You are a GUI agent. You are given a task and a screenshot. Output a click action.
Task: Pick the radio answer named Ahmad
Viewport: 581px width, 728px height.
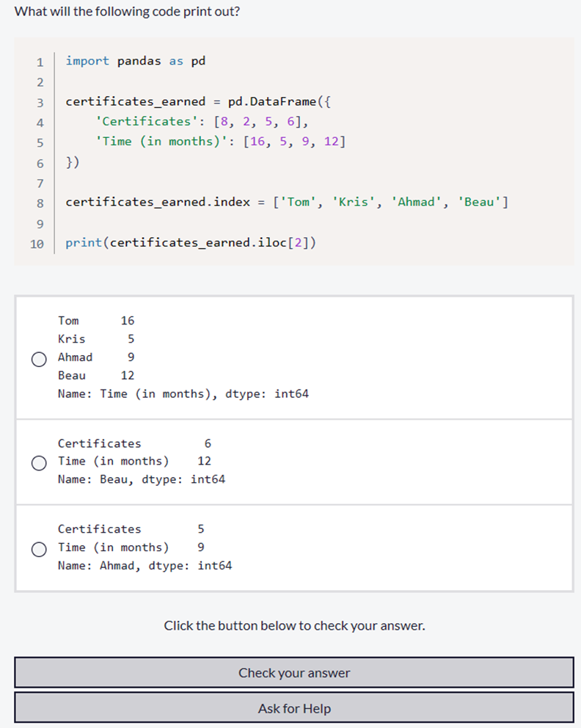40,548
